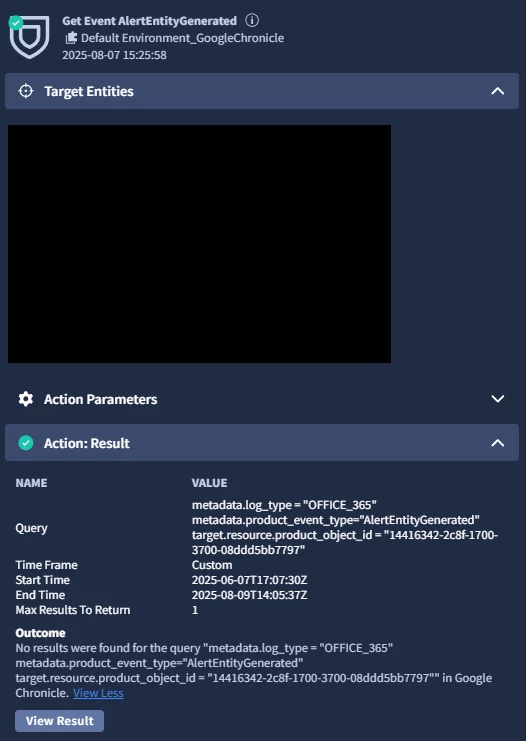
Task: Click the Query row label
Action: (31, 527)
